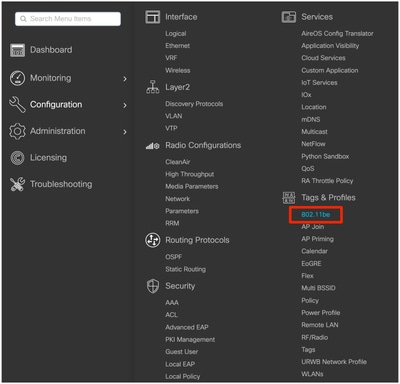The height and width of the screenshot is (384, 400).
Task: Open WLANs under Tags & Profiles
Action: click(x=312, y=374)
